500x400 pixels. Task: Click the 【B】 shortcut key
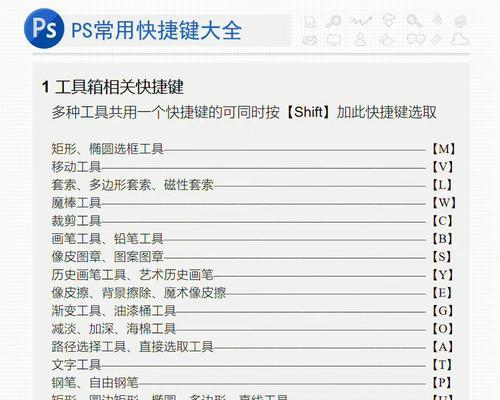click(x=442, y=239)
